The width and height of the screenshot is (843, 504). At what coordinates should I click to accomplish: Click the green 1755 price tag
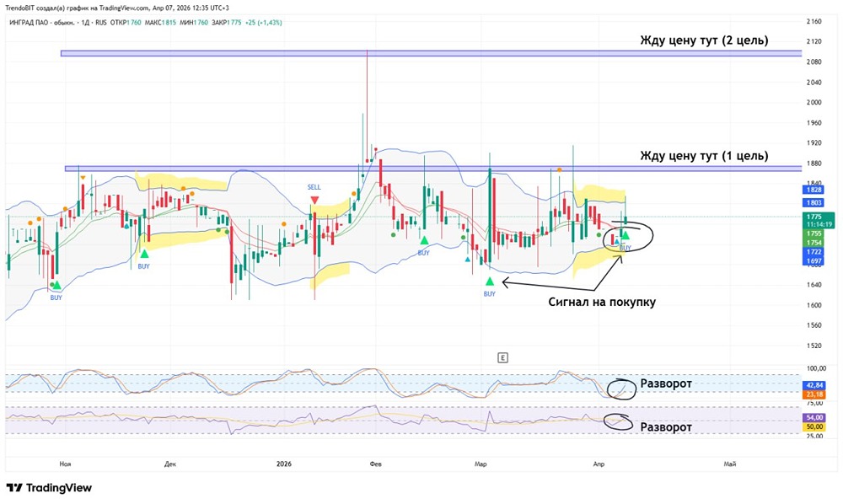tap(814, 233)
